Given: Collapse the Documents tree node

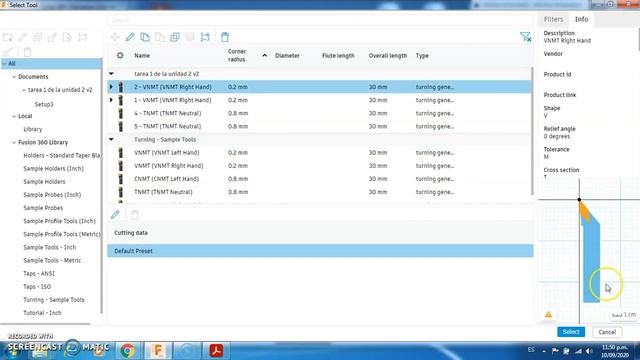Looking at the screenshot, I should point(14,77).
